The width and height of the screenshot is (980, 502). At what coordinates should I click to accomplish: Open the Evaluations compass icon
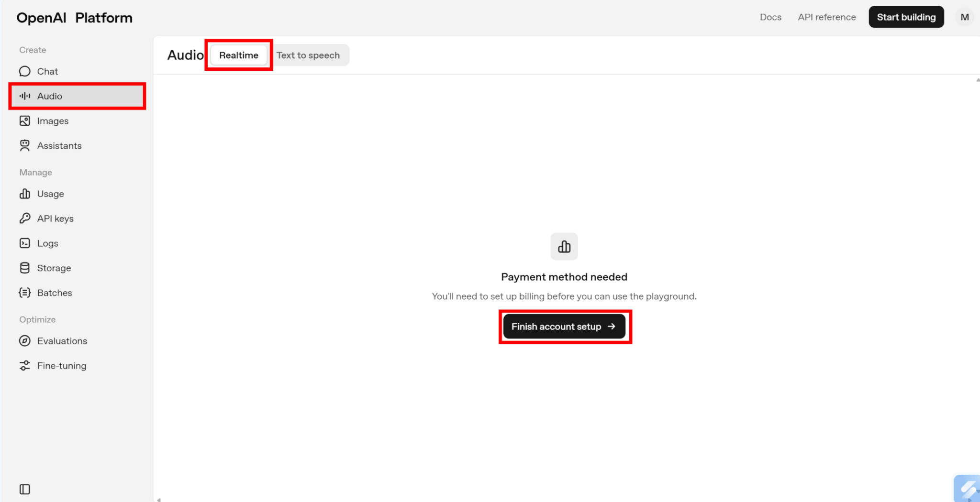tap(24, 341)
